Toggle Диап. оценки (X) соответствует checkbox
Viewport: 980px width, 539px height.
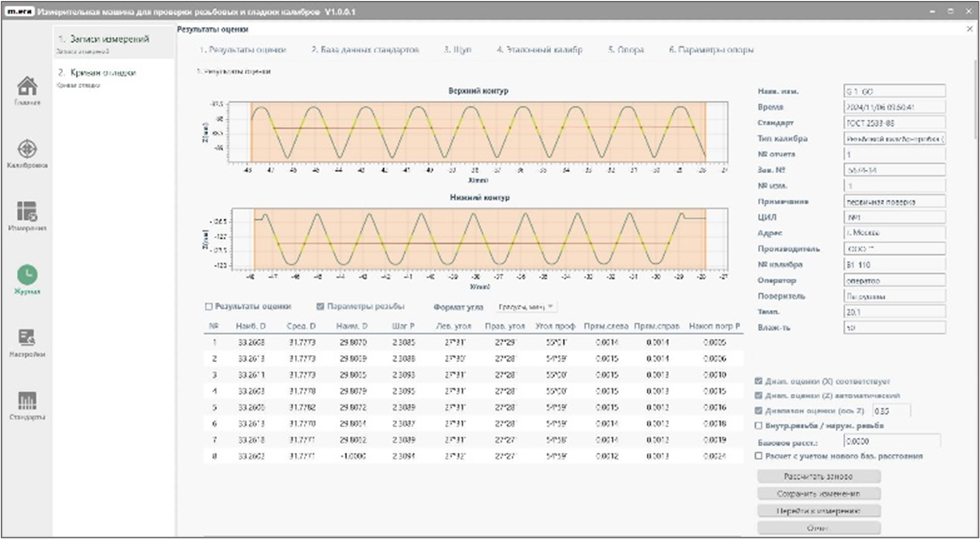click(x=758, y=381)
